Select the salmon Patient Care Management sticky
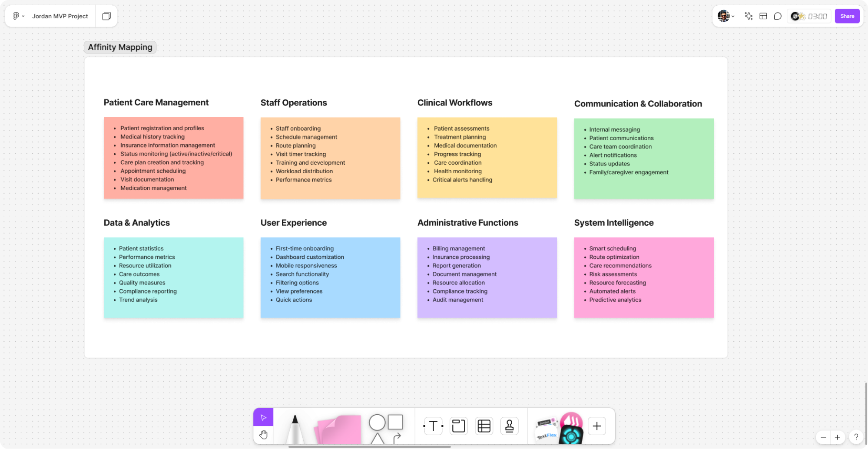868x449 pixels. click(173, 158)
